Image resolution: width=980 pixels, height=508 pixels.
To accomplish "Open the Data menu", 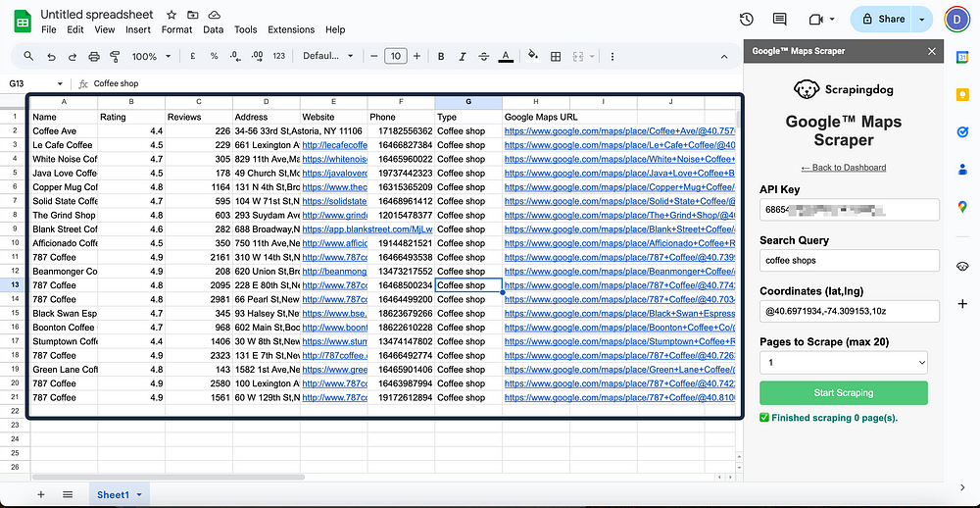I will pyautogui.click(x=213, y=29).
